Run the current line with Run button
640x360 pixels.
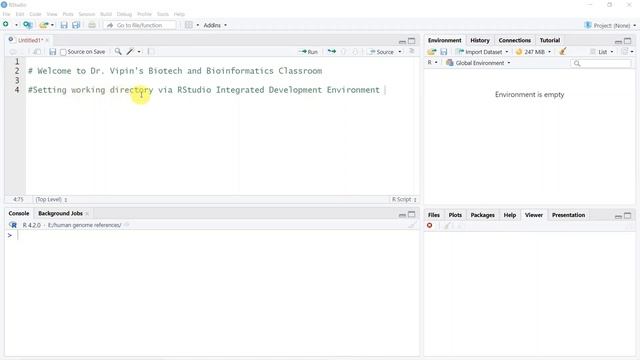click(308, 52)
